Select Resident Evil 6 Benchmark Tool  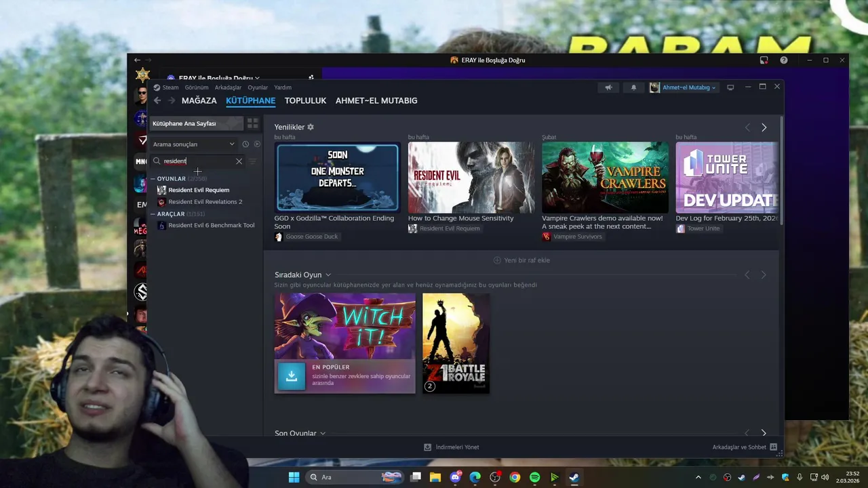tap(212, 225)
